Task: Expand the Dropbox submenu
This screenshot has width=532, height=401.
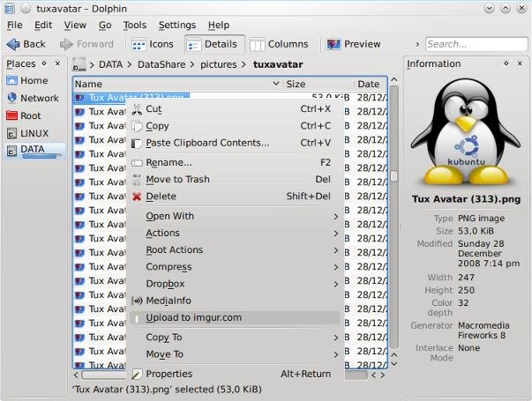Action: click(234, 284)
